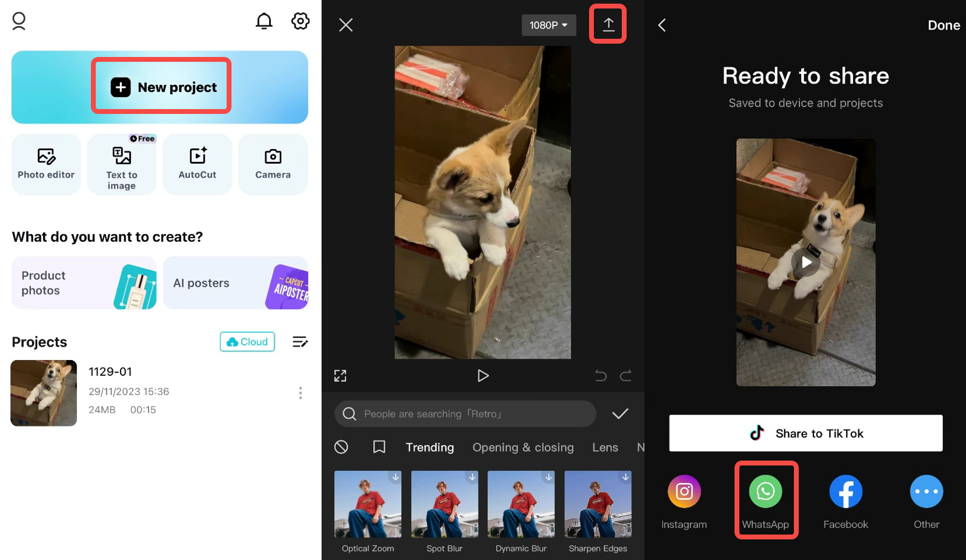Tap the export upload icon
Image resolution: width=966 pixels, height=560 pixels.
(x=608, y=24)
